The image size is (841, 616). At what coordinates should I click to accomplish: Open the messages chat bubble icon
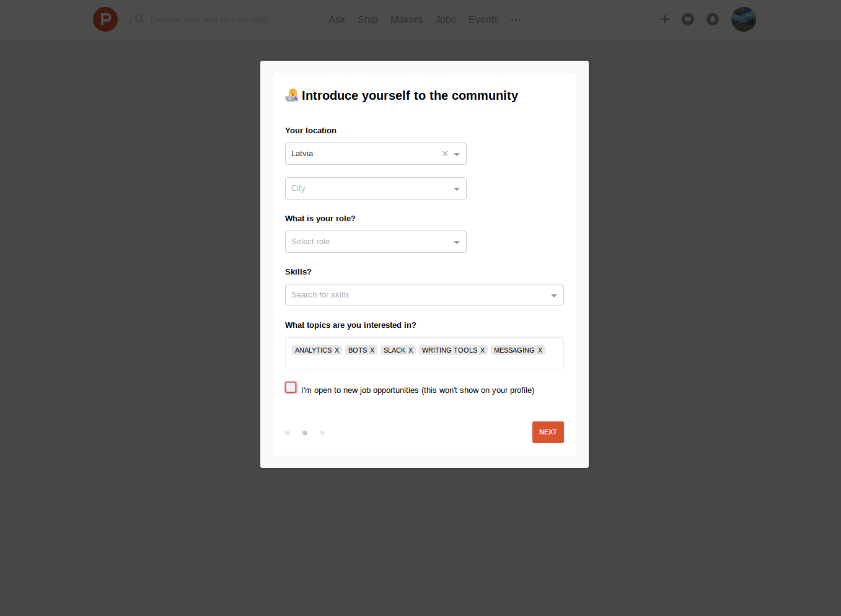688,19
